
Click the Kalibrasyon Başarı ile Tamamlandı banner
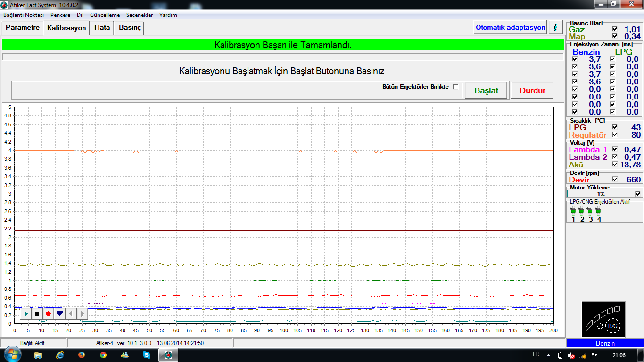coord(283,45)
